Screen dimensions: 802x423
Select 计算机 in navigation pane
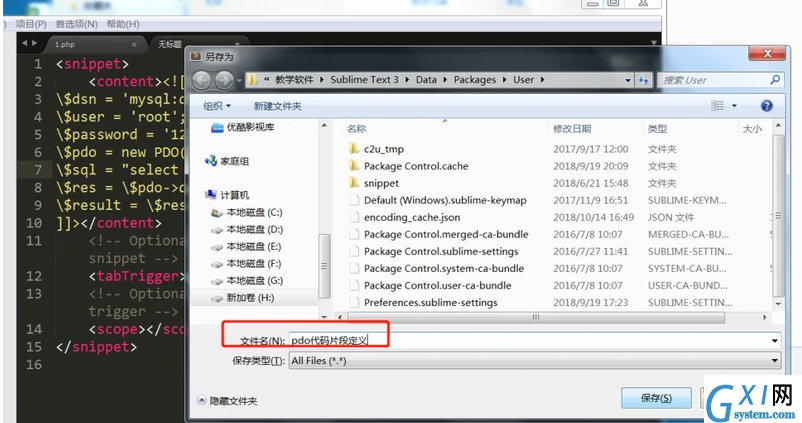point(227,195)
